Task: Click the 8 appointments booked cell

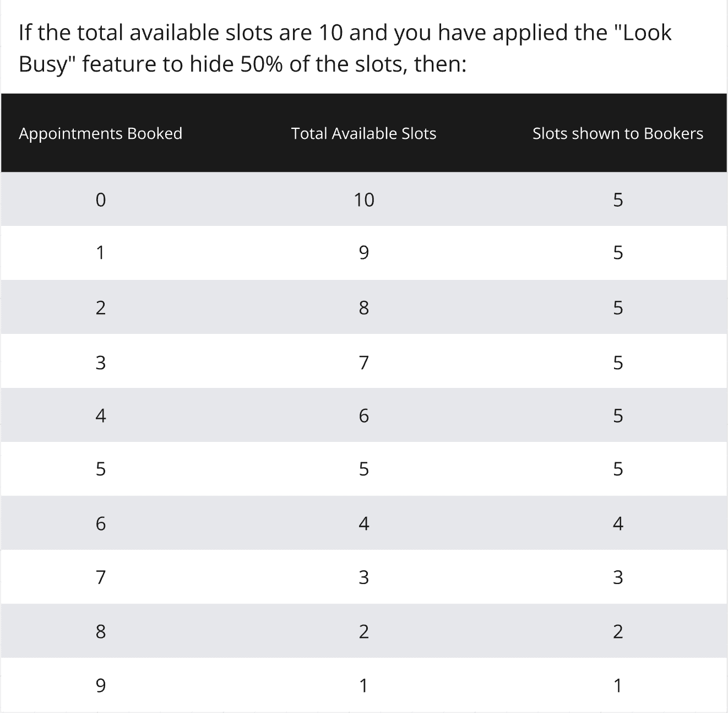Action: coord(100,631)
